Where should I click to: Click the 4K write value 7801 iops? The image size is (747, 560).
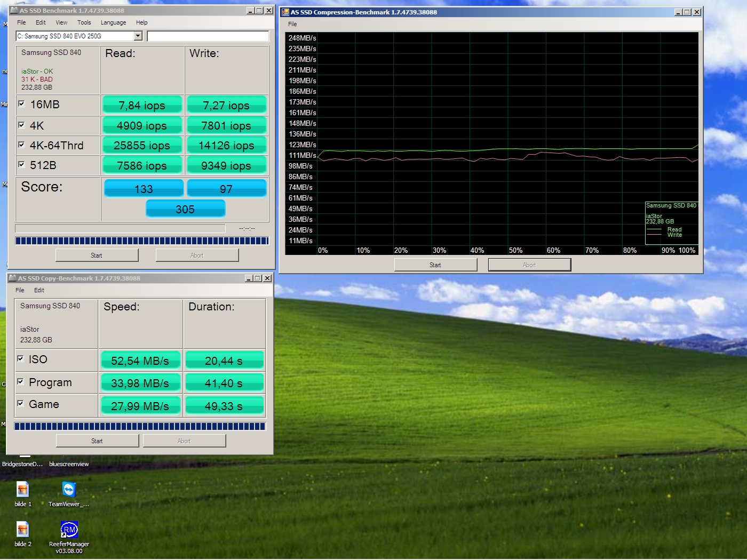pyautogui.click(x=226, y=125)
